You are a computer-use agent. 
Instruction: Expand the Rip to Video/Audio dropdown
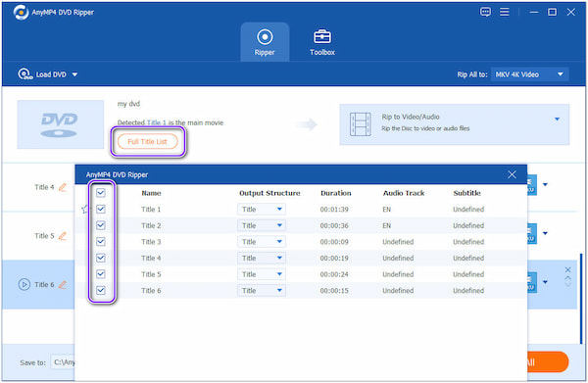pyautogui.click(x=557, y=120)
